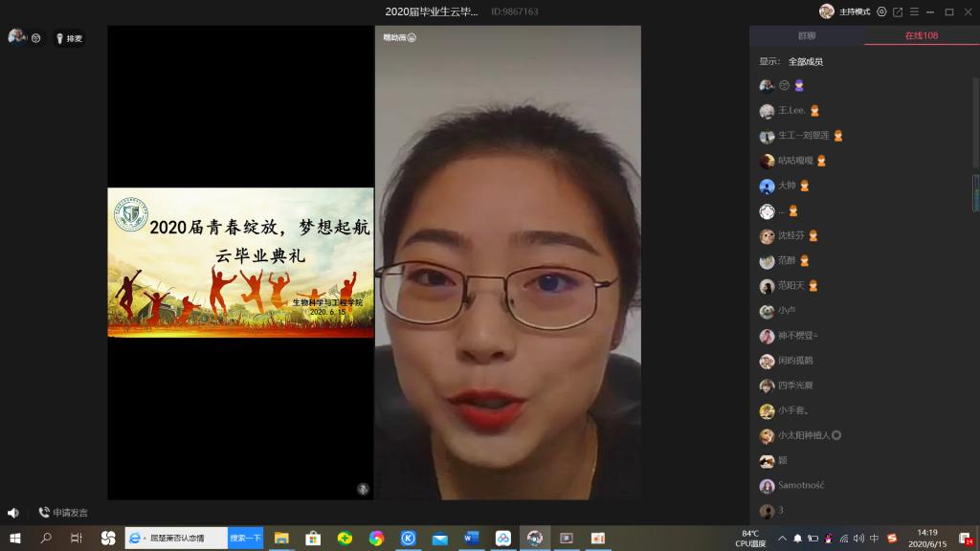Click the small round icon at the bottom of the slide panel

[x=363, y=489]
